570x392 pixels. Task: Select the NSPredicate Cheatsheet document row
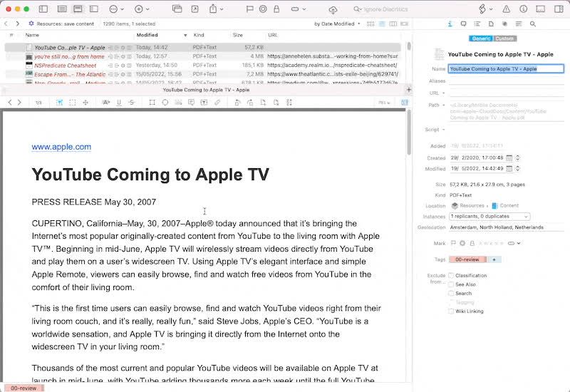click(x=65, y=66)
